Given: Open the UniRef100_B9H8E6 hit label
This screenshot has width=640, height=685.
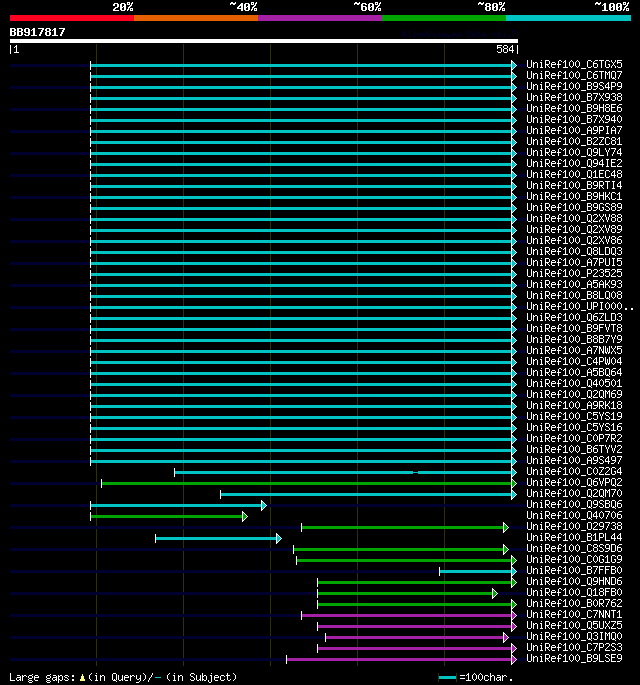Looking at the screenshot, I should coord(574,108).
